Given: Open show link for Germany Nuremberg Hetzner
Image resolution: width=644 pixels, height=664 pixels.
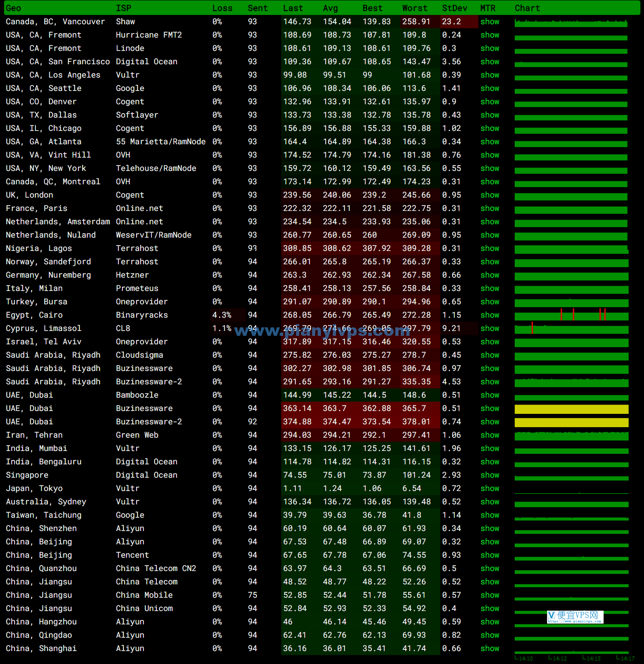Looking at the screenshot, I should click(490, 275).
